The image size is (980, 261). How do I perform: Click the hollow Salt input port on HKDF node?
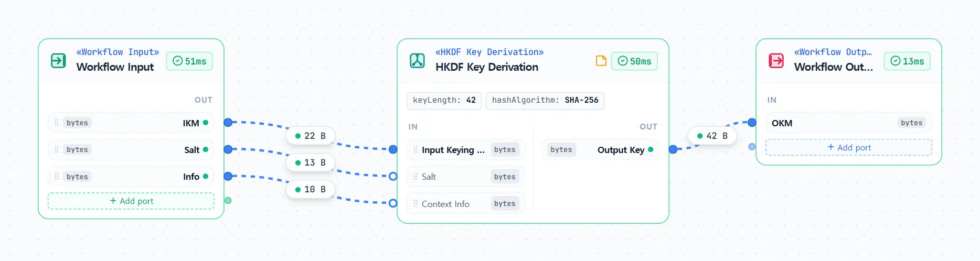coord(393,176)
